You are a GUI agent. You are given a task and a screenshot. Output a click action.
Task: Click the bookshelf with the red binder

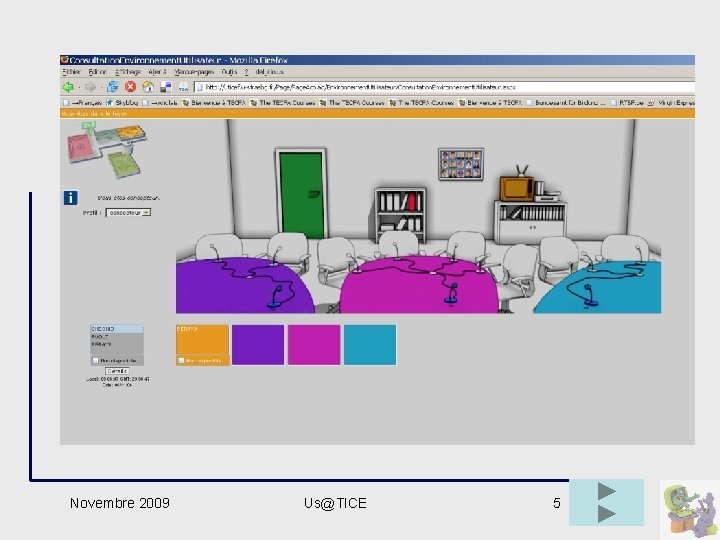400,213
